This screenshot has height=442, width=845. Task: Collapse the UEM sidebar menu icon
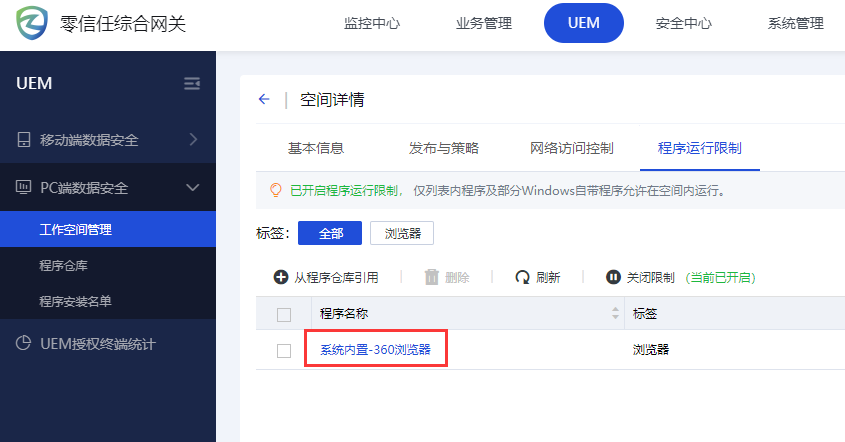(192, 84)
